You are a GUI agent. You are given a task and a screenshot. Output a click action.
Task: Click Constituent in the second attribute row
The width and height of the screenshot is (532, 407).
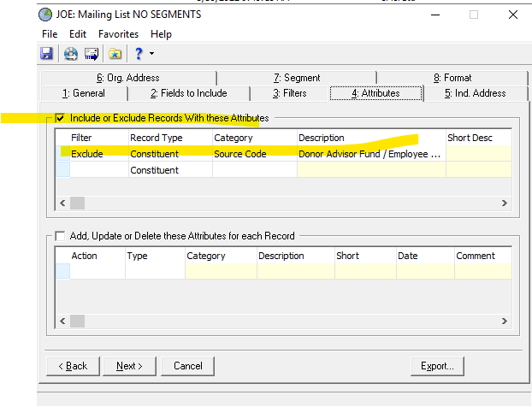[171, 170]
